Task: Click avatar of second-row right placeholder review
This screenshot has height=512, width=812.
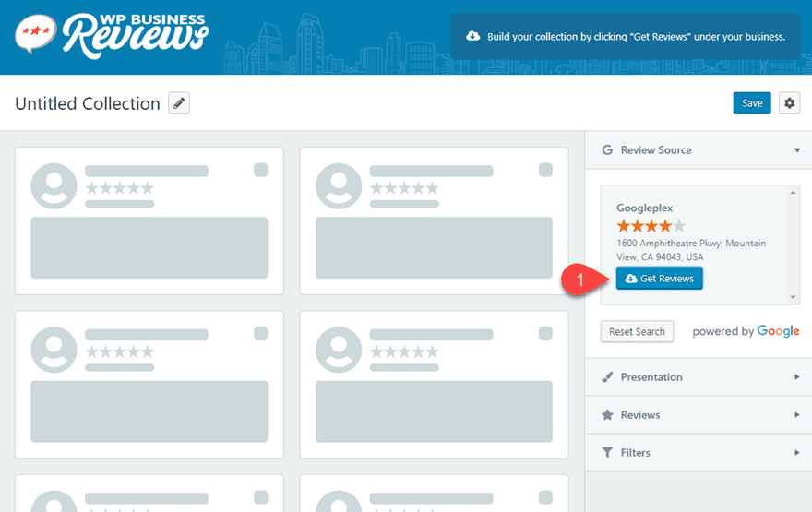Action: pos(339,350)
